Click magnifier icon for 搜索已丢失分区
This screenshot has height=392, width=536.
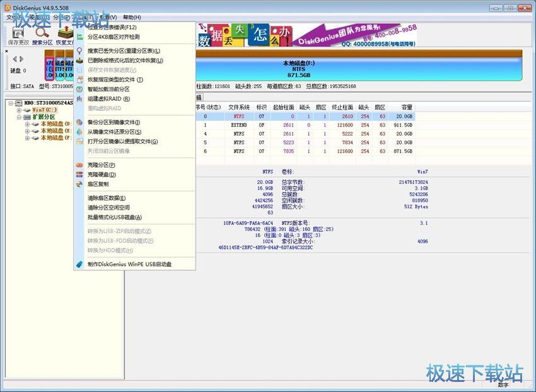pyautogui.click(x=79, y=51)
